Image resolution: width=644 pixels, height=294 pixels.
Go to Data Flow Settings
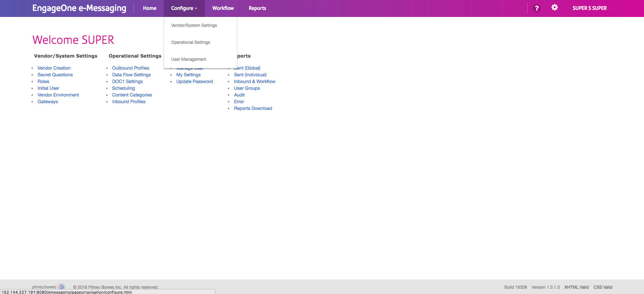coord(131,75)
